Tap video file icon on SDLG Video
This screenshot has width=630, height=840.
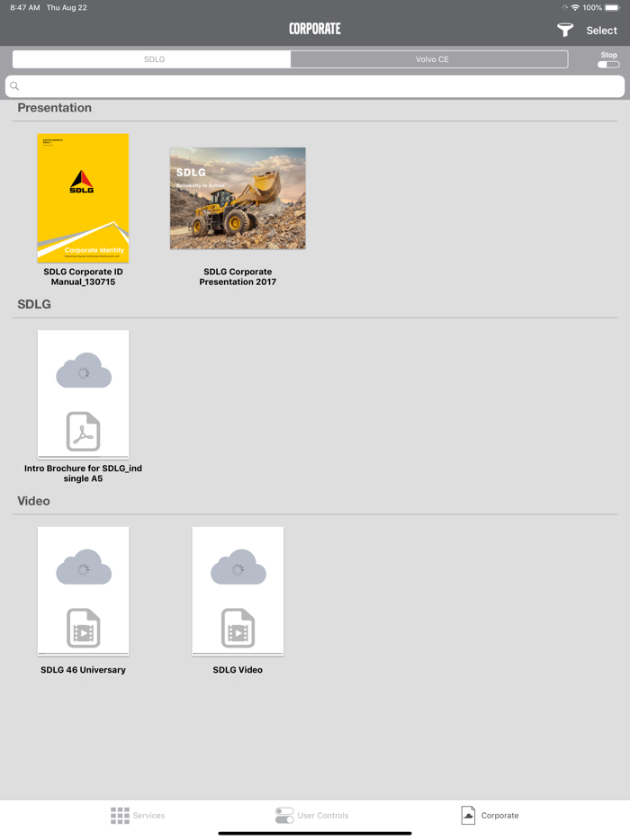click(238, 628)
